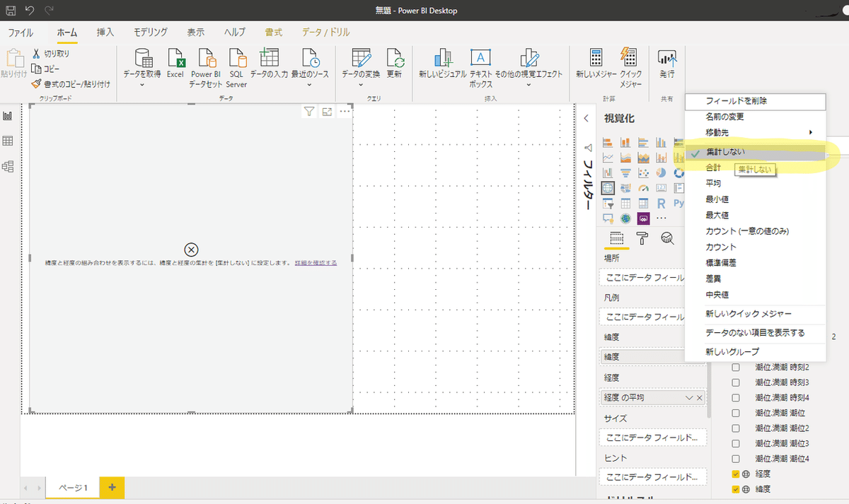Switch to Data view in left sidebar
The height and width of the screenshot is (504, 849).
point(8,141)
